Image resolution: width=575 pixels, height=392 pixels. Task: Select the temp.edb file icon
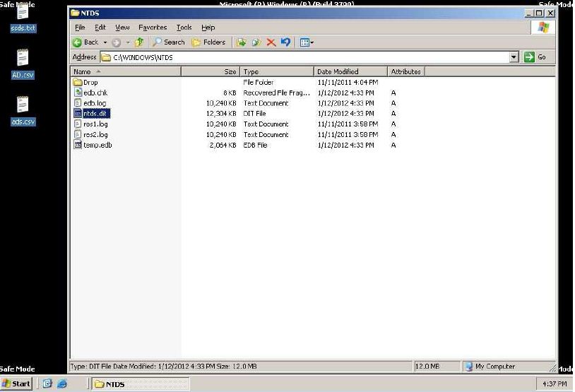78,145
